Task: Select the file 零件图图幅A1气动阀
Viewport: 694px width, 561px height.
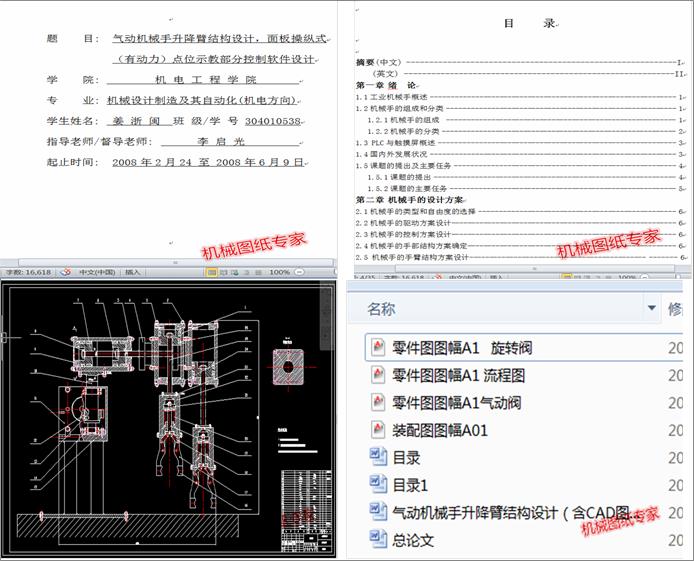Action: tap(457, 403)
